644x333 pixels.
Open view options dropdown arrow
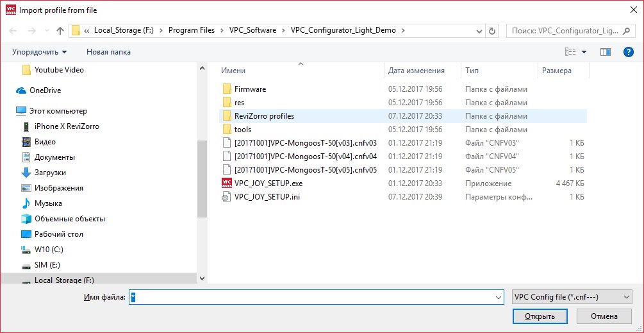pyautogui.click(x=584, y=52)
